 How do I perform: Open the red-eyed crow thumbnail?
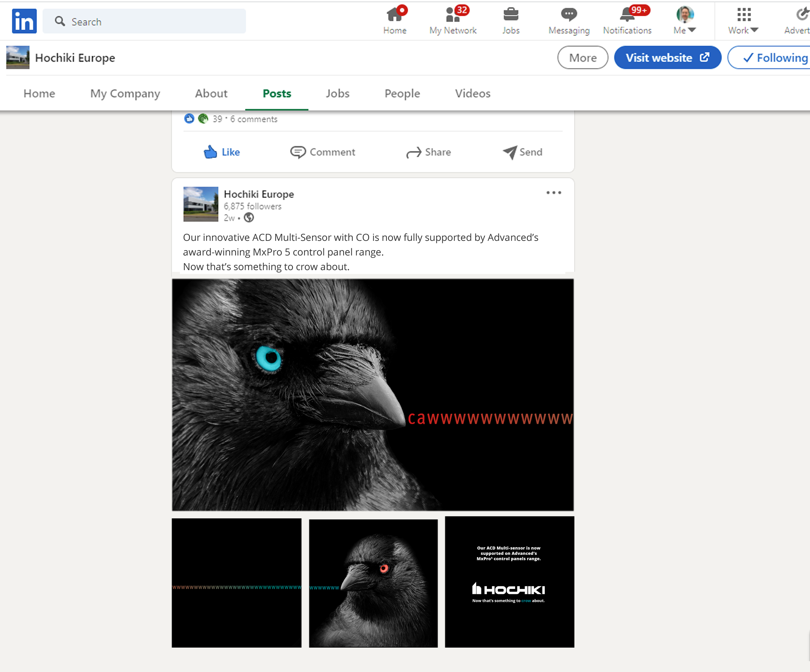click(373, 582)
